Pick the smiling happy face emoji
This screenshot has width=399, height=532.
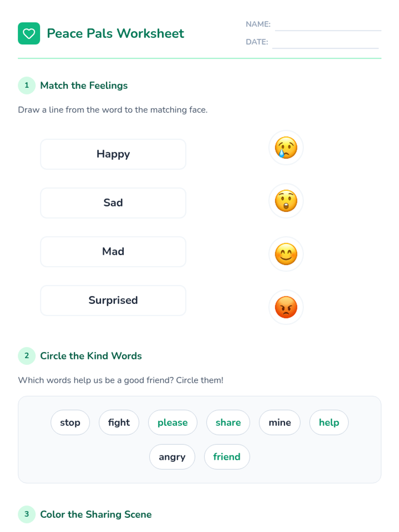tap(286, 254)
